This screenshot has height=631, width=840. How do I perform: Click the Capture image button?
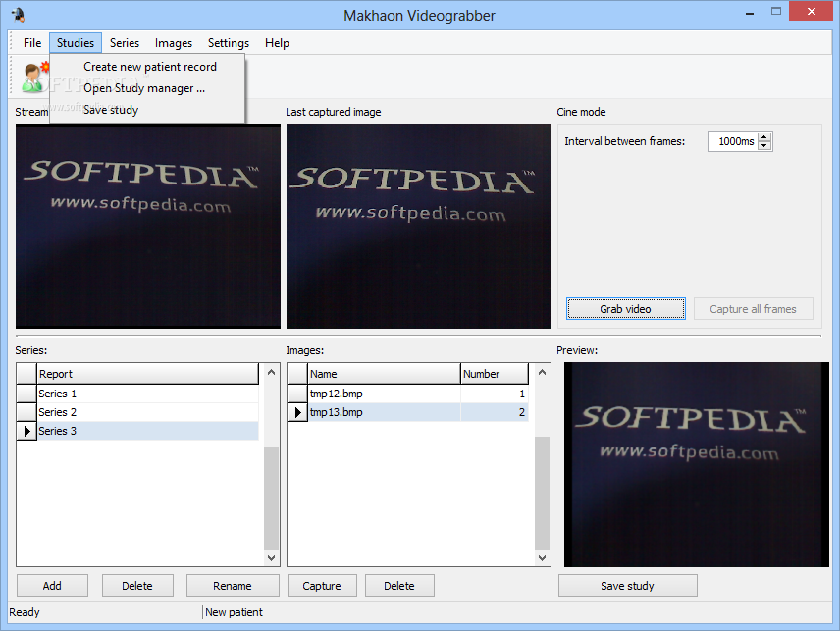click(322, 586)
